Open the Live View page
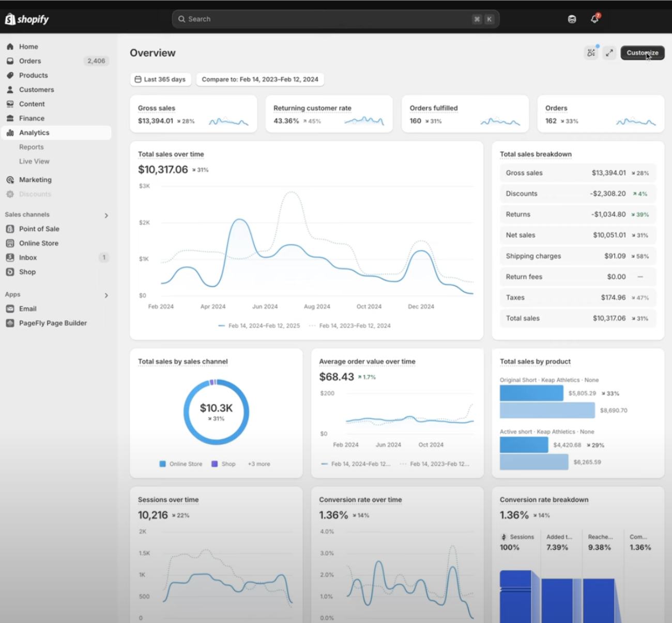Viewport: 672px width, 623px height. (x=34, y=161)
